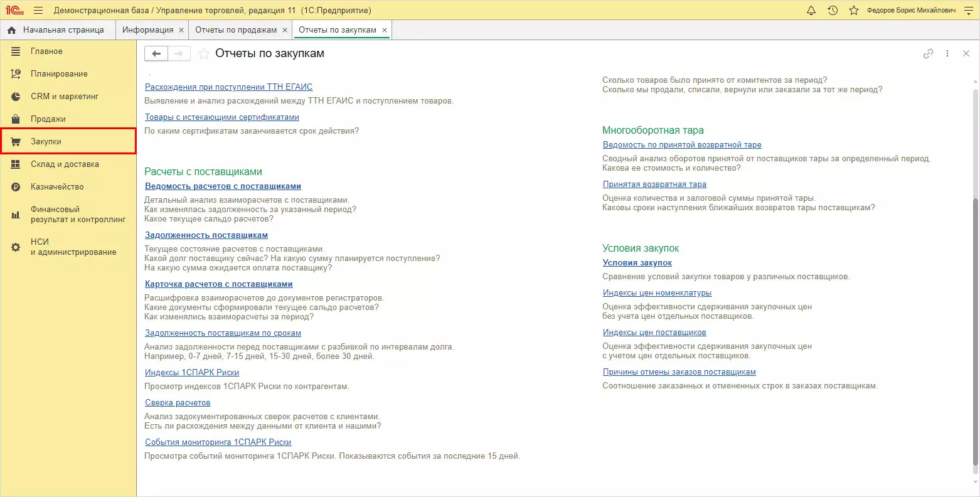The image size is (980, 497).
Task: Click the Расчеты с поставщиками heading
Action: point(203,172)
